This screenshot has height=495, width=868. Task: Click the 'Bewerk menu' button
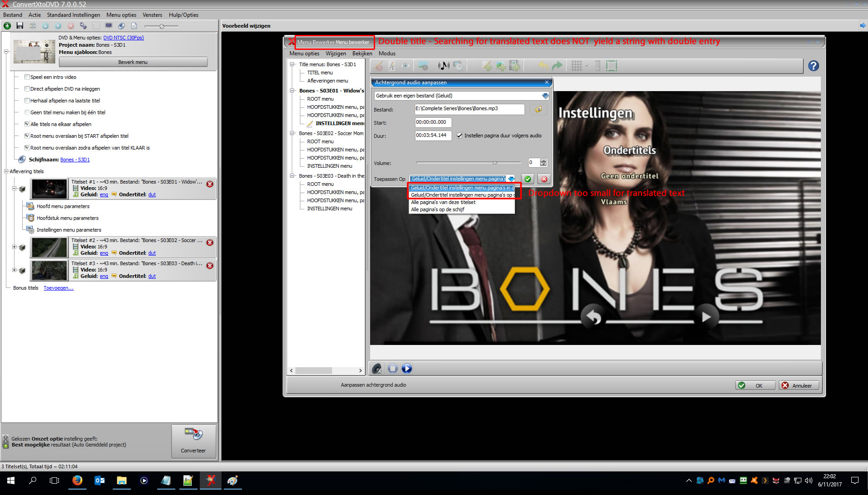(133, 62)
